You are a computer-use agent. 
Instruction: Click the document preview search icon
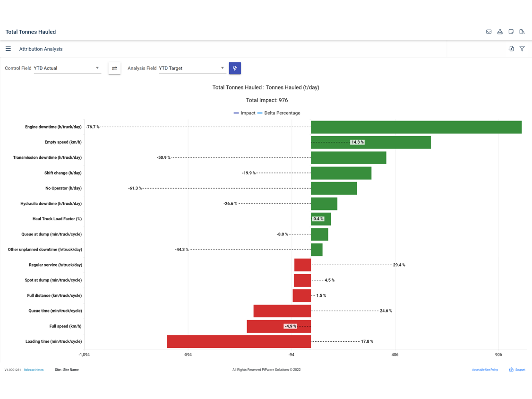click(x=522, y=32)
